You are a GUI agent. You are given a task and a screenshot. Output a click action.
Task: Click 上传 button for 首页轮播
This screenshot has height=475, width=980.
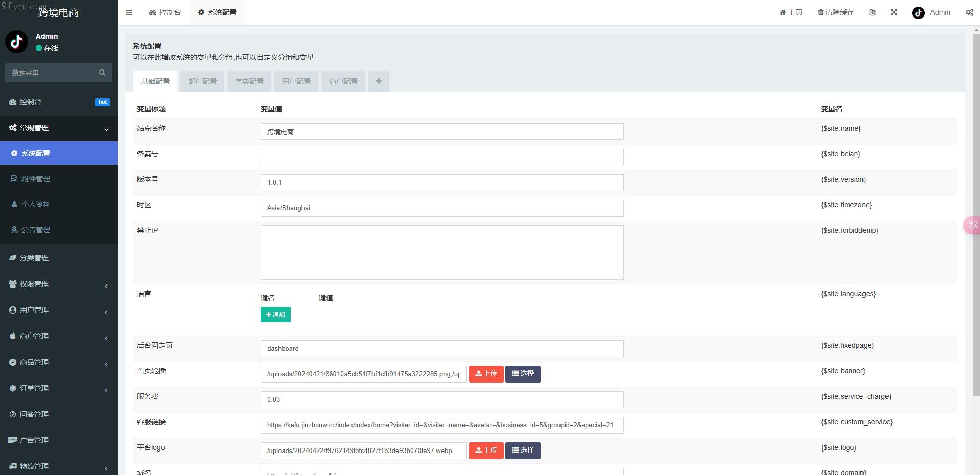pos(486,374)
